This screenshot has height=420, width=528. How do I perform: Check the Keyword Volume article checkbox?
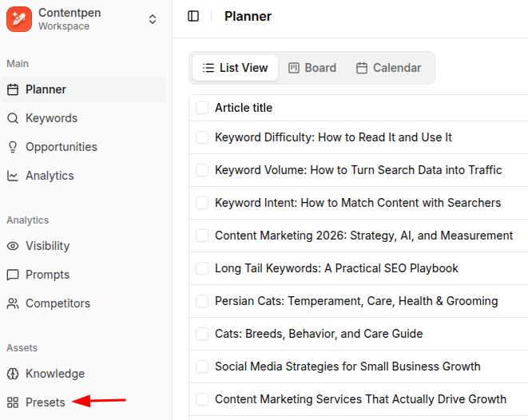[202, 170]
